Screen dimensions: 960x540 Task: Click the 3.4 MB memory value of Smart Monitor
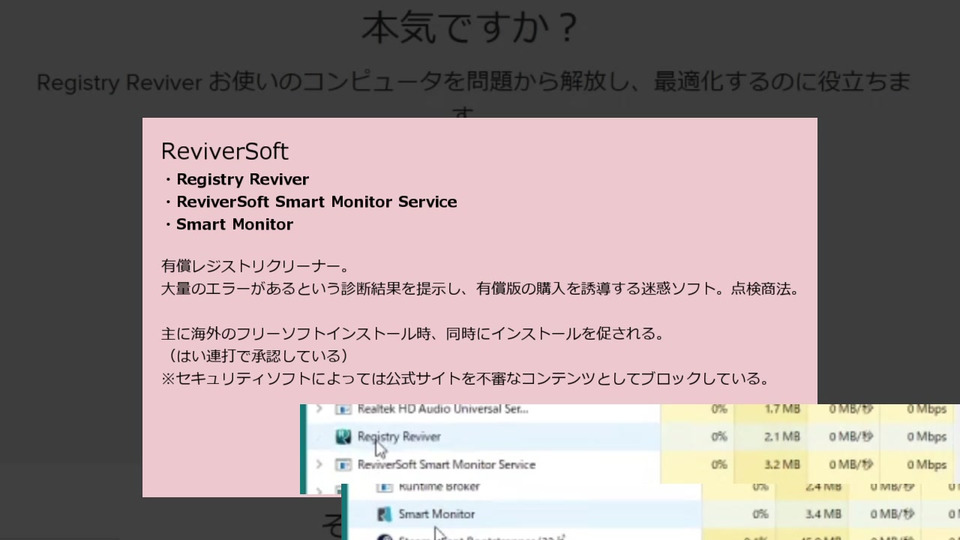pos(823,514)
